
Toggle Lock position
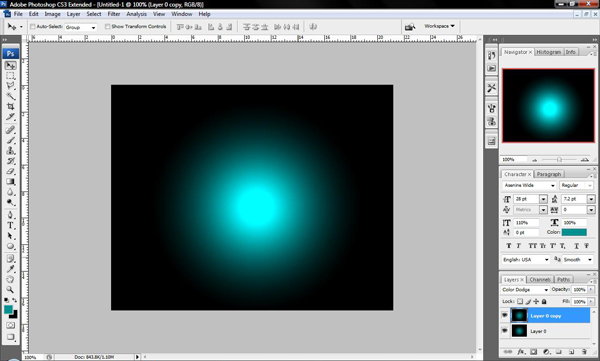pyautogui.click(x=536, y=302)
